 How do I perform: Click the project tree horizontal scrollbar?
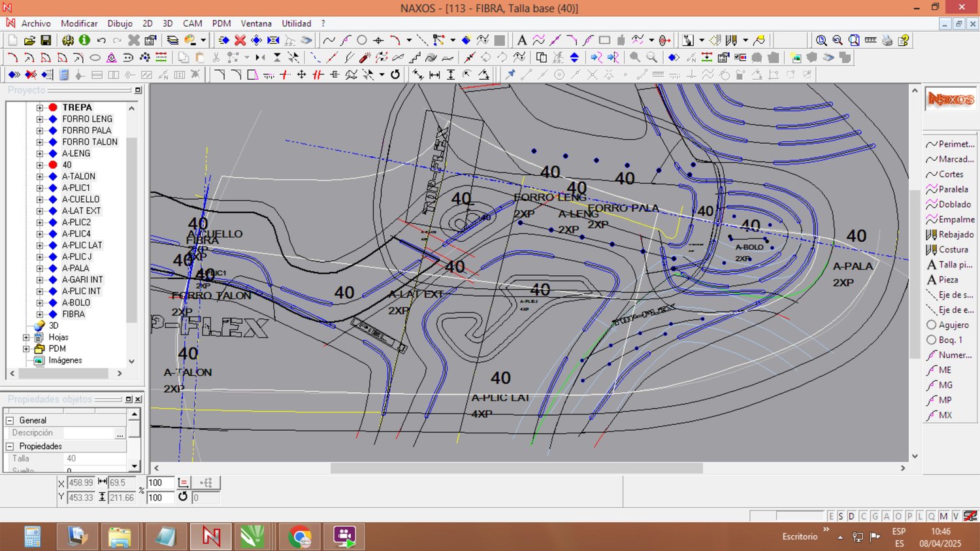[x=63, y=373]
